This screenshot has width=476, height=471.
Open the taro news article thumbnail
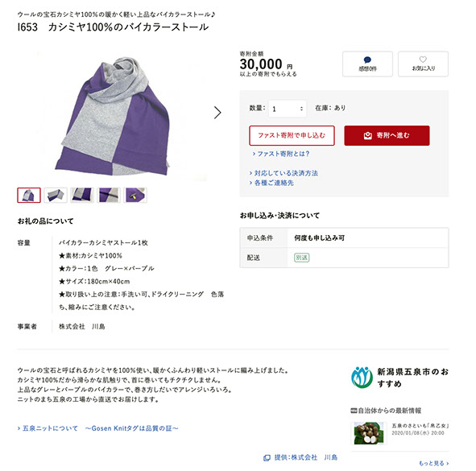point(369,433)
